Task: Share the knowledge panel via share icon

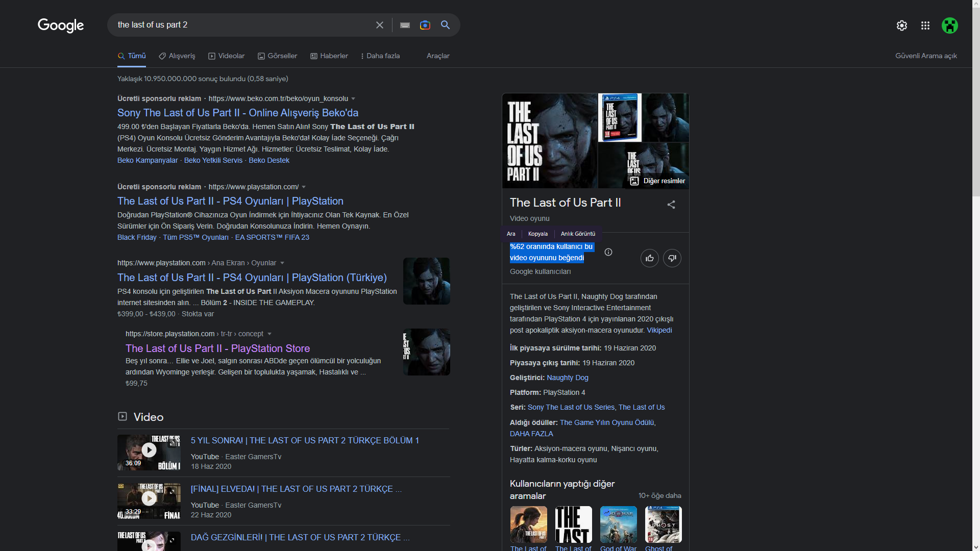Action: 671,205
